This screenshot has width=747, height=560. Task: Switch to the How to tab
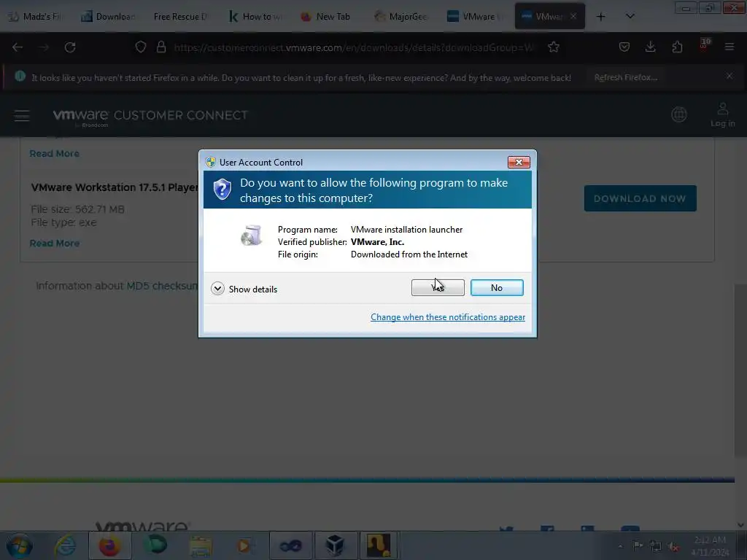click(x=255, y=17)
